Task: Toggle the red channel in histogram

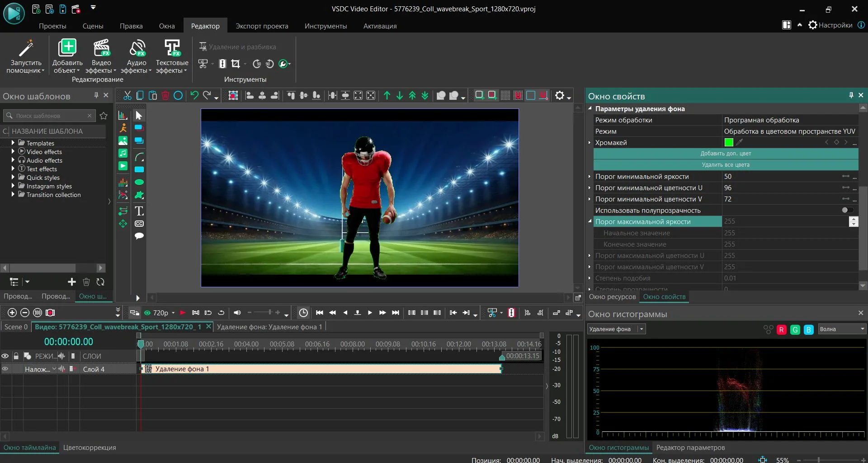Action: [781, 330]
